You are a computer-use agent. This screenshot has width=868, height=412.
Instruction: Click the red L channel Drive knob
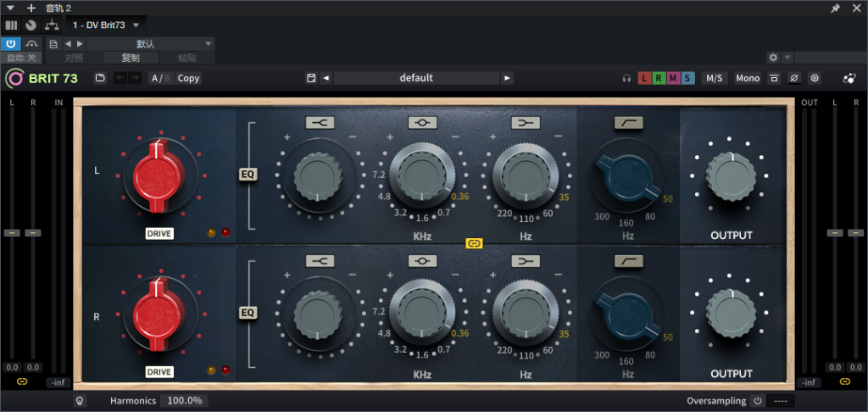[x=159, y=176]
